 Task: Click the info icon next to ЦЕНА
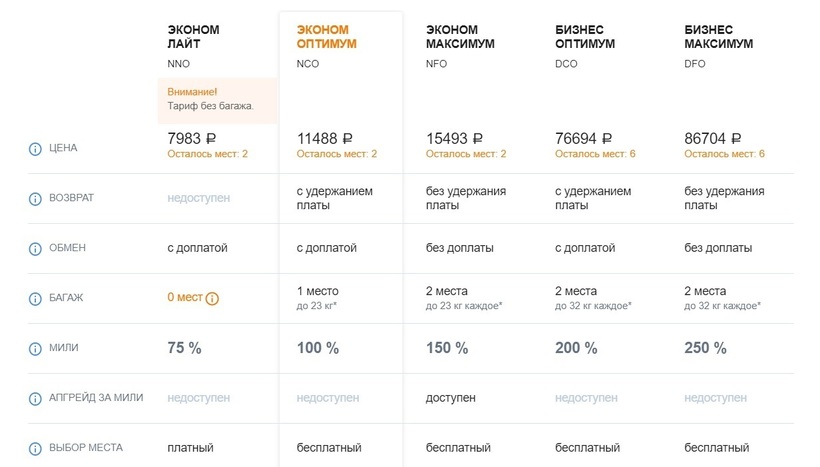[36, 148]
